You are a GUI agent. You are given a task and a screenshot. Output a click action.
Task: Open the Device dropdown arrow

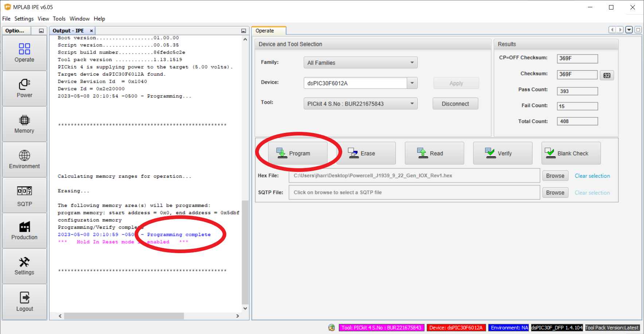[412, 83]
